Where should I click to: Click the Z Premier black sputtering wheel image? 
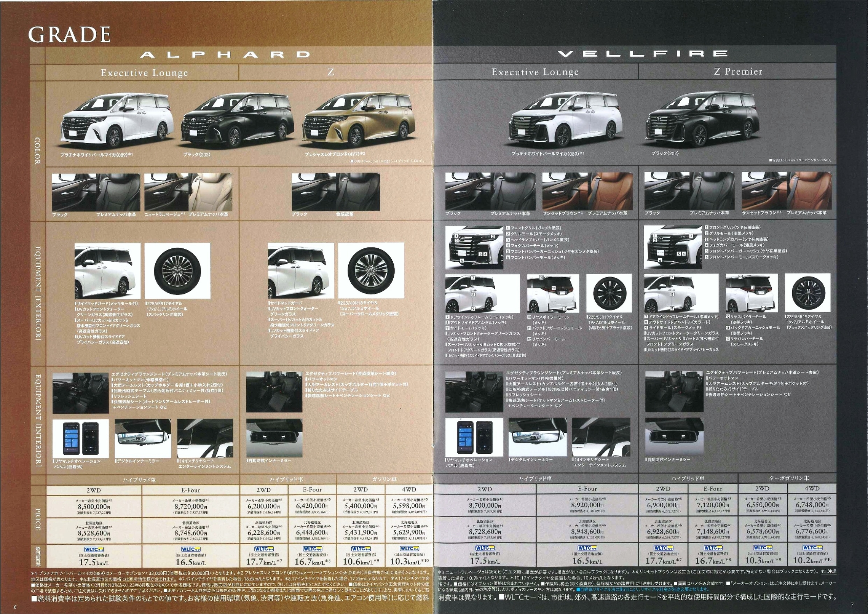[808, 293]
